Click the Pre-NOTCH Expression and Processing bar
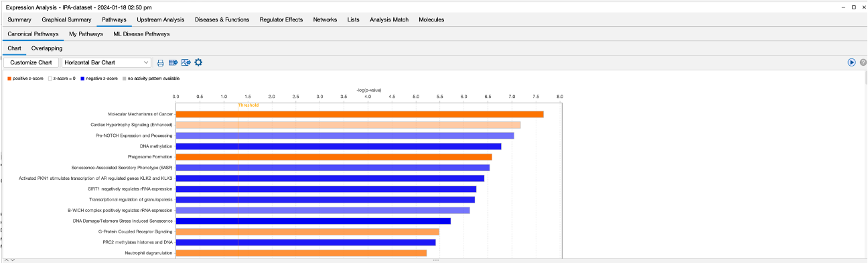This screenshot has height=263, width=868. click(345, 136)
